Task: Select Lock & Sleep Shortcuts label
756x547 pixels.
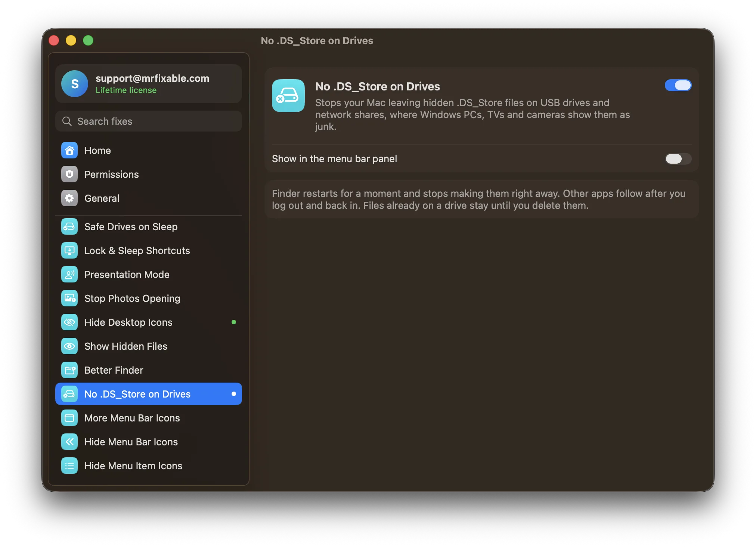Action: point(137,250)
